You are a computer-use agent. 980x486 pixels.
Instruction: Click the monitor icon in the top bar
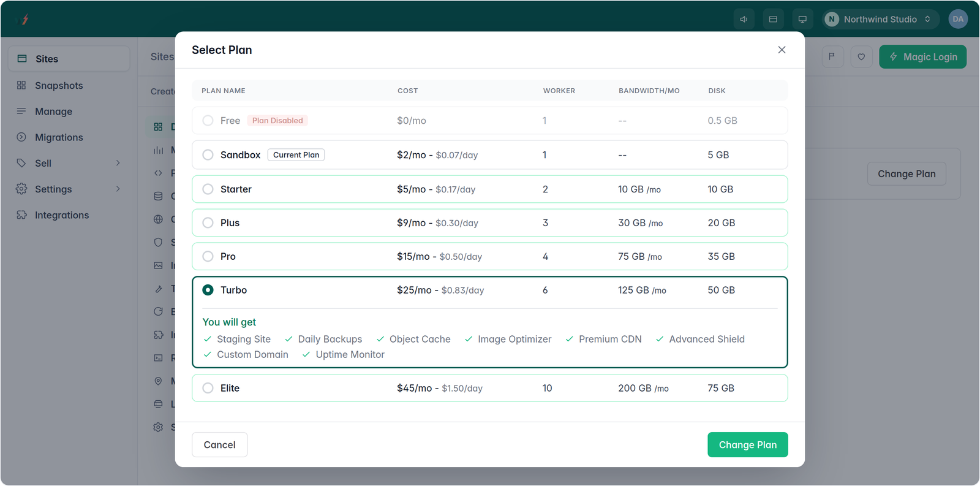click(802, 19)
